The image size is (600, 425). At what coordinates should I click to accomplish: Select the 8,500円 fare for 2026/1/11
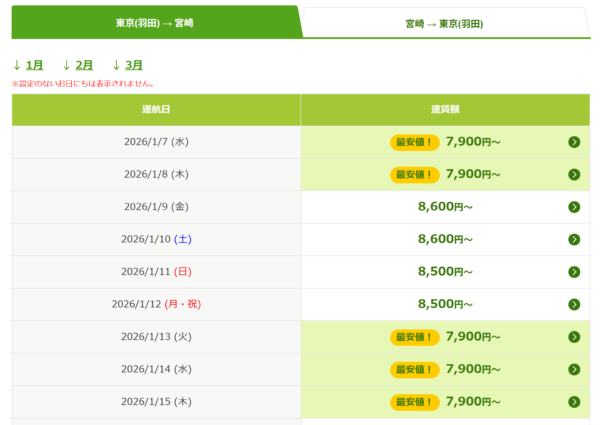[x=445, y=272]
